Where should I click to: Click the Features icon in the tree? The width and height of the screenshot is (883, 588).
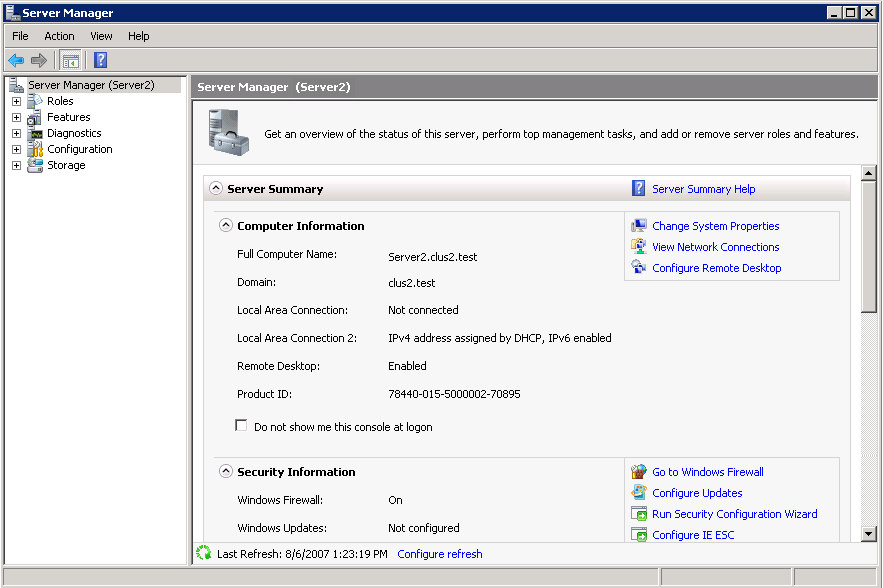[x=35, y=117]
